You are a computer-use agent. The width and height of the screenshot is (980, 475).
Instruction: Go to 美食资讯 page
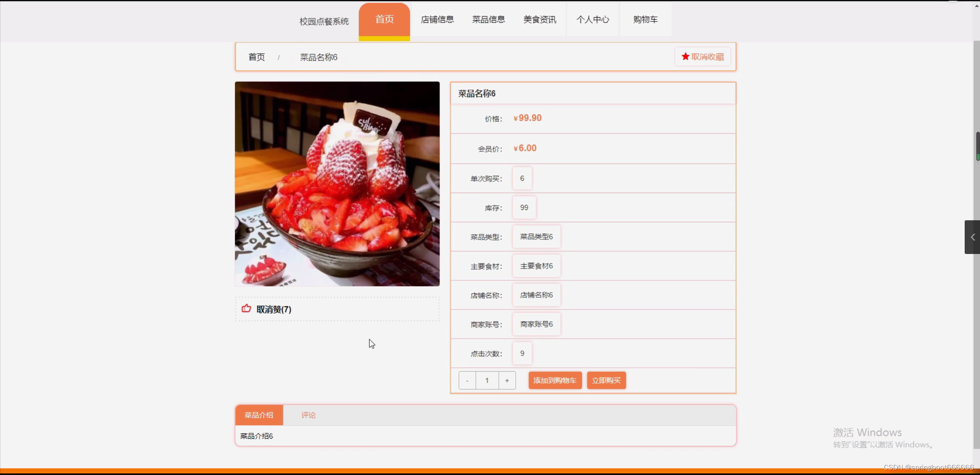point(540,20)
